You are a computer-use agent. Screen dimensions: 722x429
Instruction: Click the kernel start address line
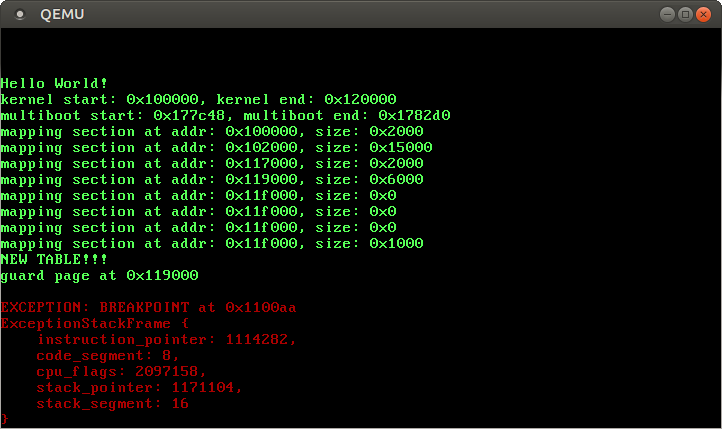pos(198,99)
